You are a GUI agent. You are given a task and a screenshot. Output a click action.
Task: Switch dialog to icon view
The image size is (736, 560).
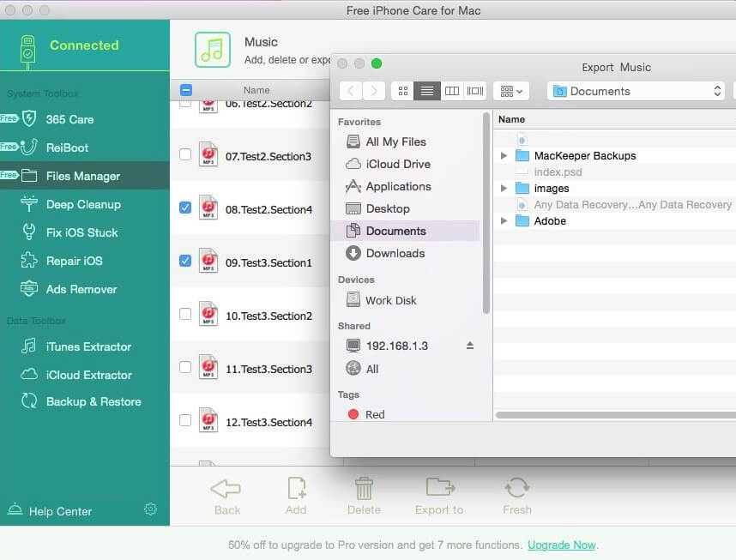[402, 91]
